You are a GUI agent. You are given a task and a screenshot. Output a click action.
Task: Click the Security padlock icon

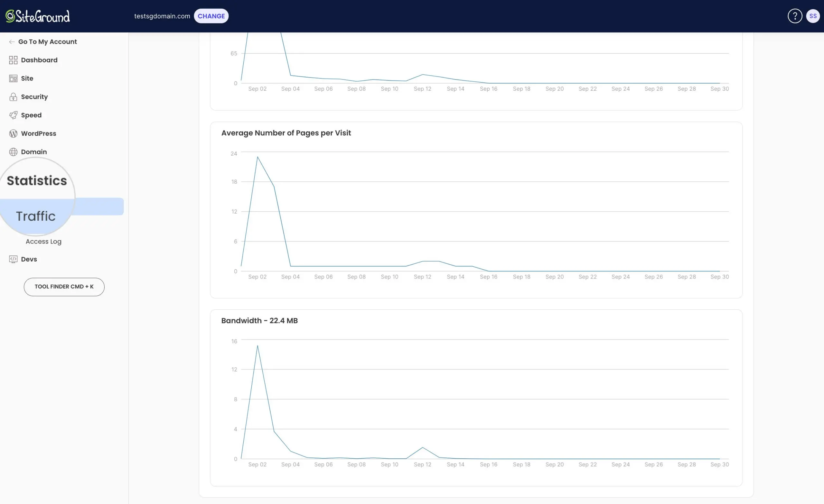tap(13, 97)
